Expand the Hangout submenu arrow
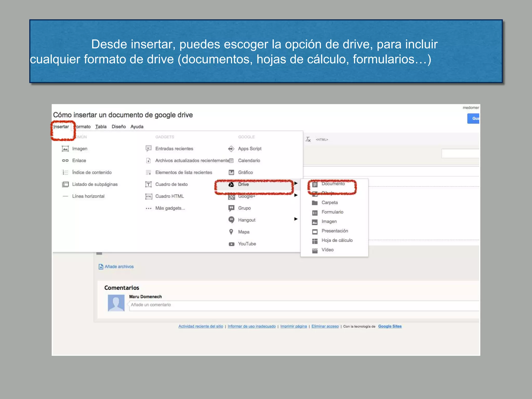The image size is (532, 399). [296, 219]
